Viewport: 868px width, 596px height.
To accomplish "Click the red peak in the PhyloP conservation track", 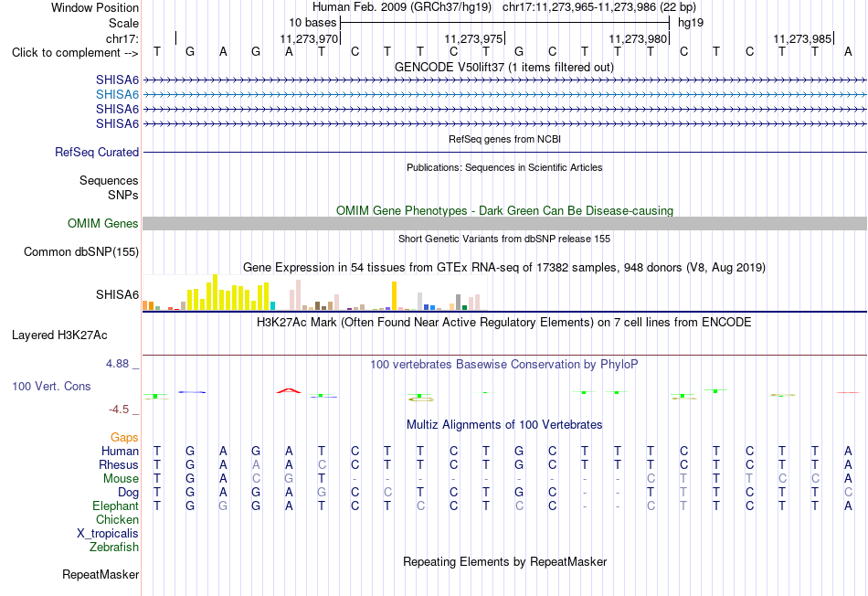I will tap(289, 391).
